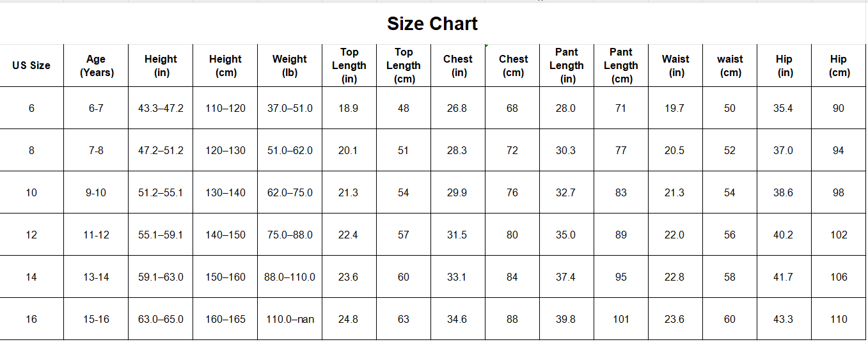Select the Pant Length (cm) header cell

click(x=620, y=65)
